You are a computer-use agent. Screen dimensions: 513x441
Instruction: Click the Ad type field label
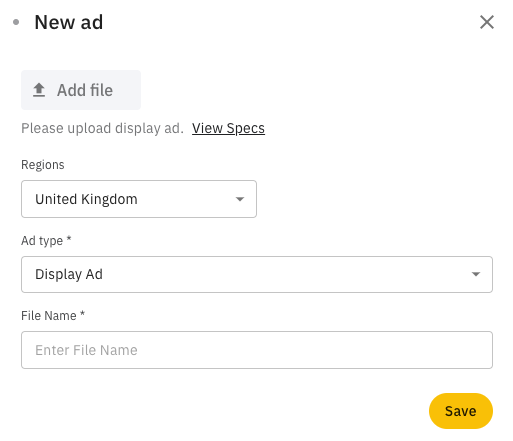[42, 241]
